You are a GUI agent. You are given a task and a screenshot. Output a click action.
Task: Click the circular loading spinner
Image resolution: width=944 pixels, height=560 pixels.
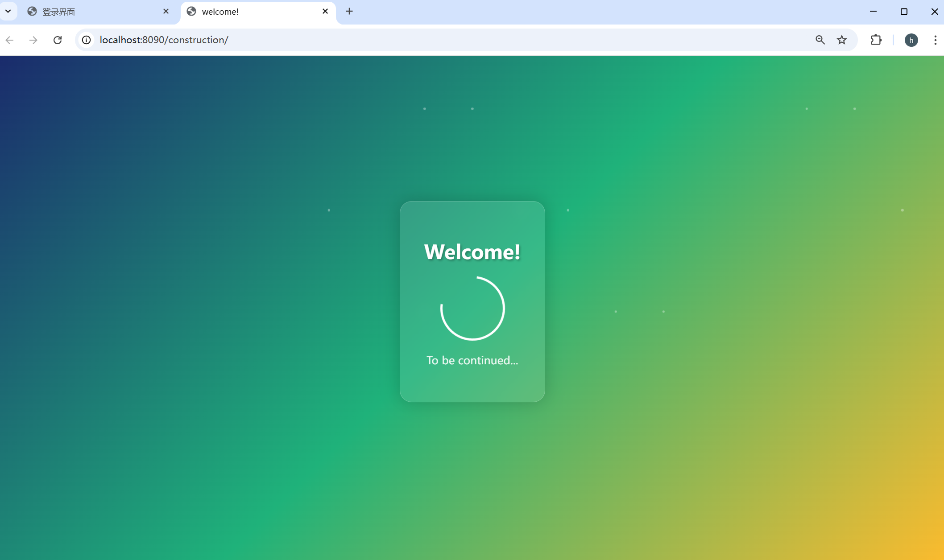(x=472, y=309)
